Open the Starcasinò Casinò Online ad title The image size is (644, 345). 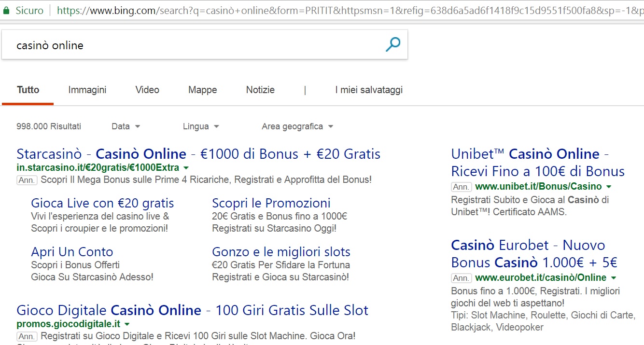tap(198, 154)
